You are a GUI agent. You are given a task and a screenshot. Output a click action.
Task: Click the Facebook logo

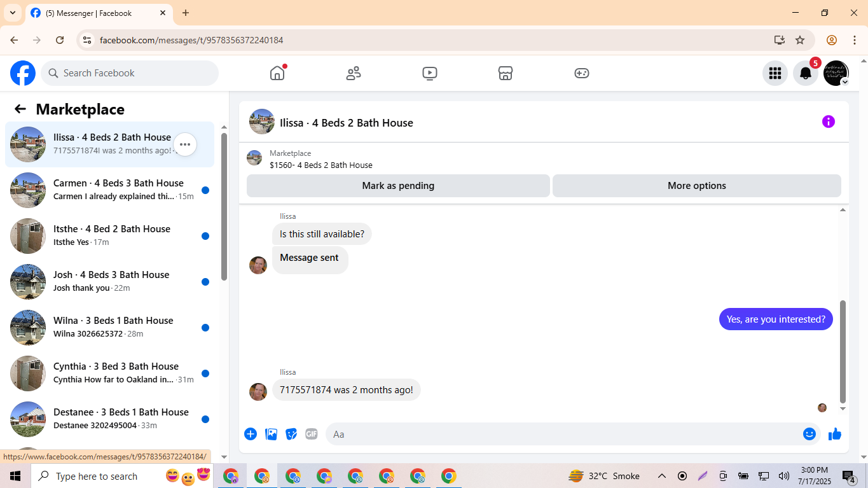(x=23, y=73)
